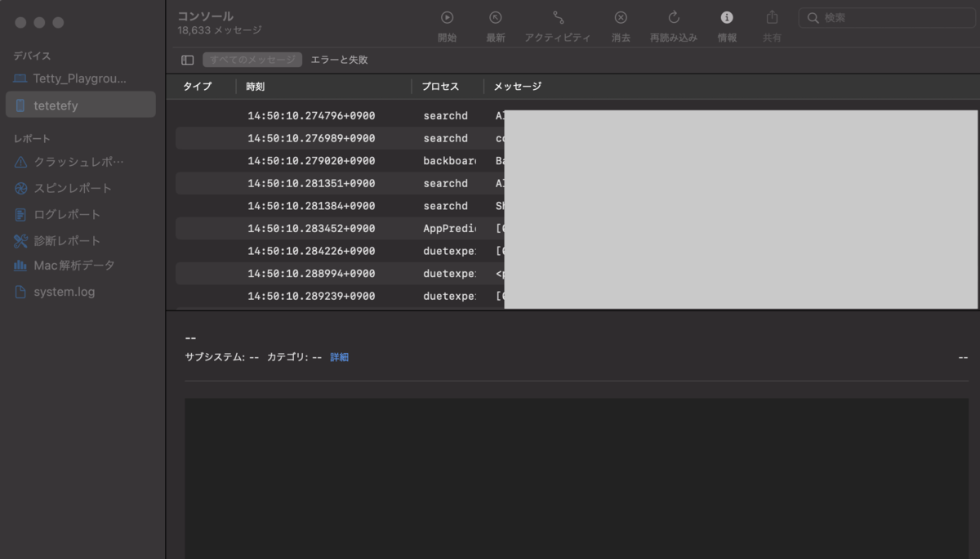Select エラーと失敗 filter
Viewport: 980px width, 559px height.
tap(339, 60)
